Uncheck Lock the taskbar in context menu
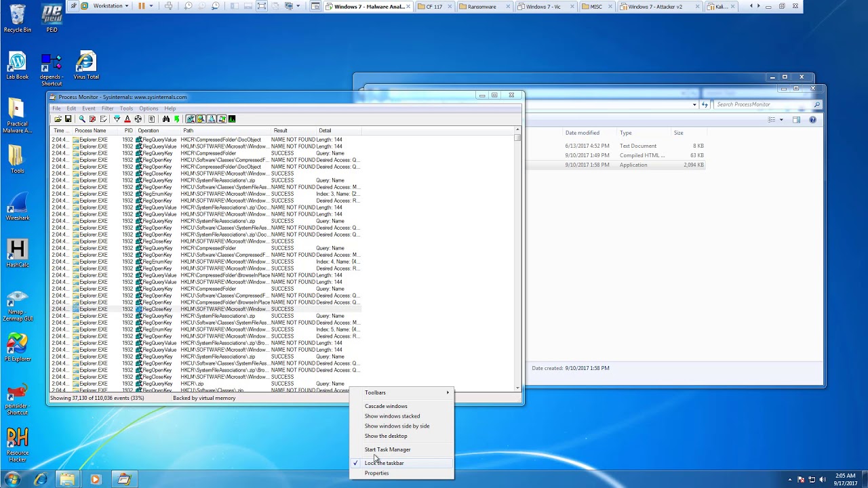Viewport: 868px width, 488px height. click(401, 463)
